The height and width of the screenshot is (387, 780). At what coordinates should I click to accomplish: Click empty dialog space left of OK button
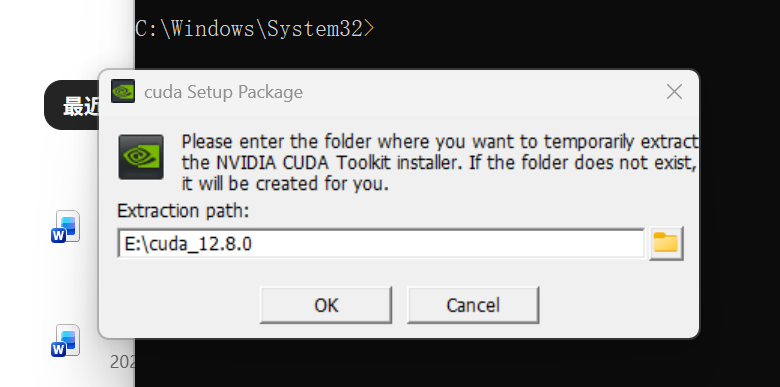pos(184,304)
